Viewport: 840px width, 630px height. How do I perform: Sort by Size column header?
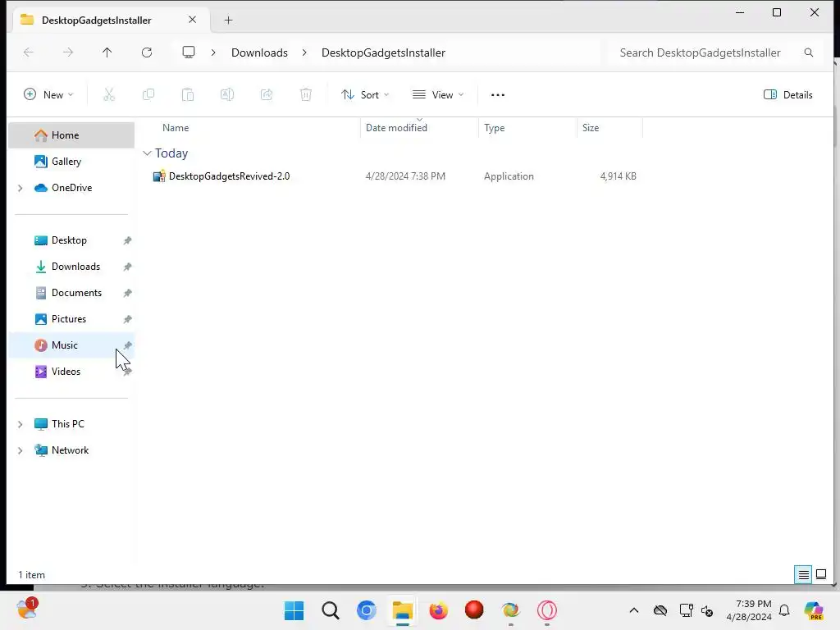tap(591, 127)
